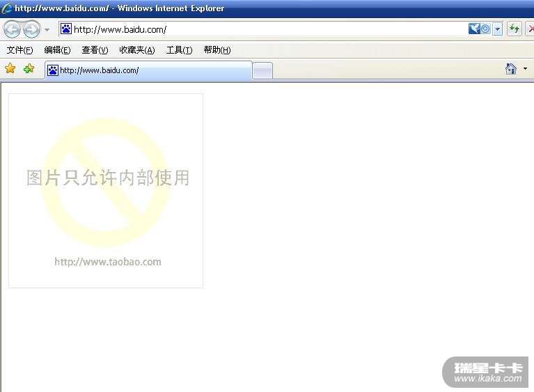The height and width of the screenshot is (392, 534).
Task: Open recent pages dropdown beside Forward button
Action: [47, 30]
